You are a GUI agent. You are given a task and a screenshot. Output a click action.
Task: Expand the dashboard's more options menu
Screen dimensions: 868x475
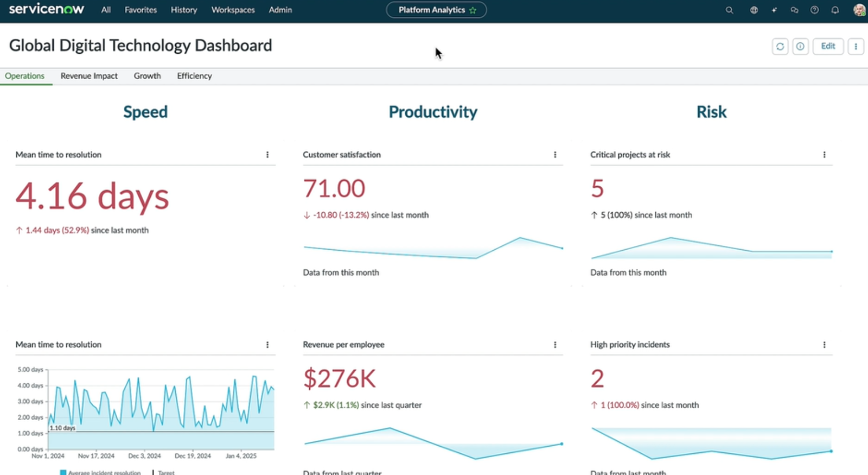coord(856,47)
